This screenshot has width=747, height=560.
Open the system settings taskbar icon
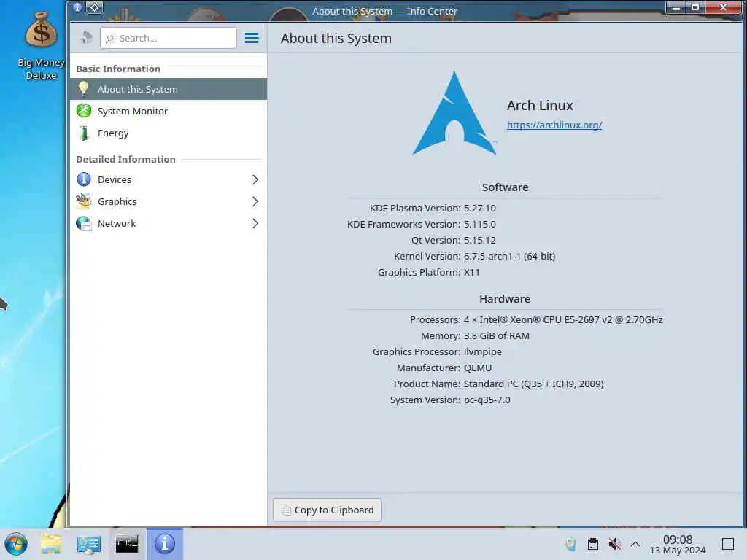click(89, 544)
